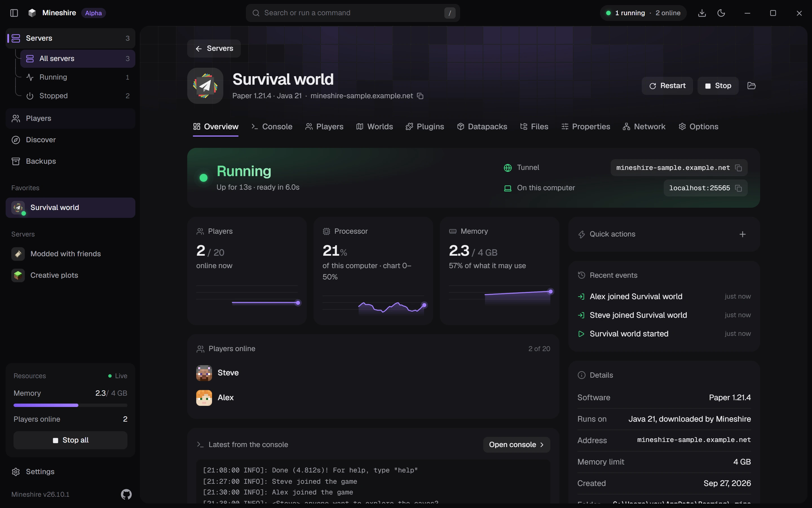Open the Backups section
The height and width of the screenshot is (508, 812).
coord(70,161)
